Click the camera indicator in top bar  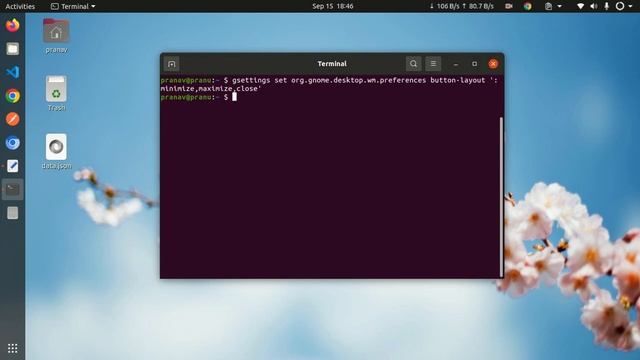click(509, 6)
